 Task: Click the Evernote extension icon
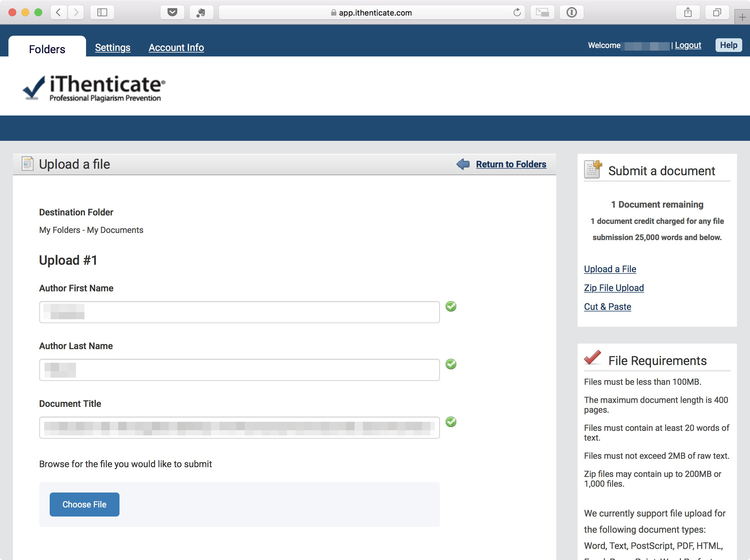(x=201, y=13)
